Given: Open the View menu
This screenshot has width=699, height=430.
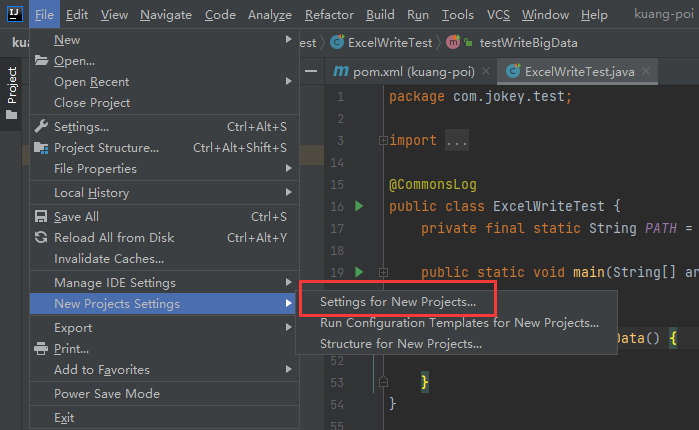Looking at the screenshot, I should point(114,15).
